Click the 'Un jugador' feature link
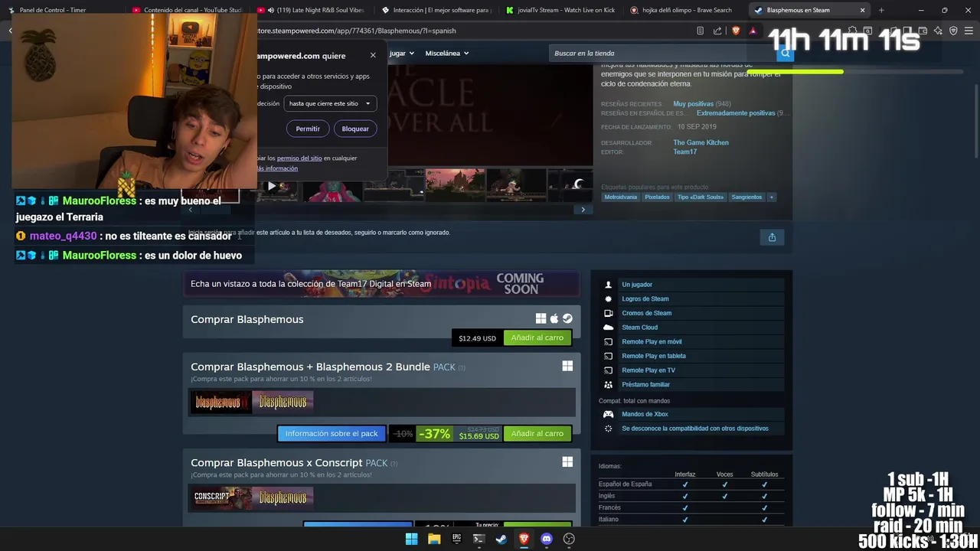The width and height of the screenshot is (980, 551). tap(637, 285)
